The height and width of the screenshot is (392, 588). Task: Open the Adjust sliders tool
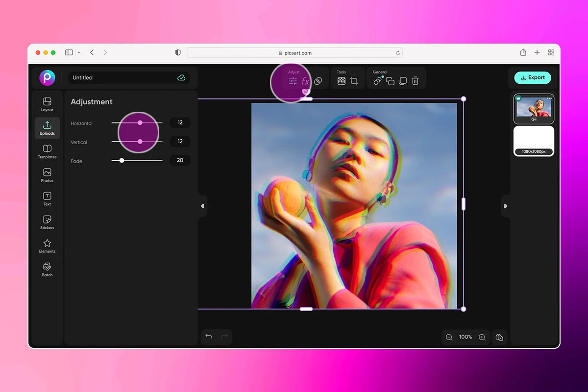pyautogui.click(x=293, y=80)
